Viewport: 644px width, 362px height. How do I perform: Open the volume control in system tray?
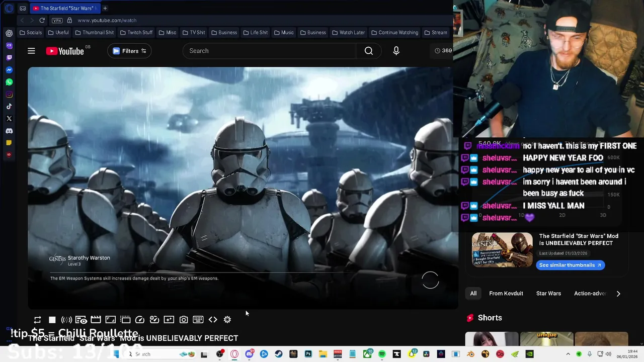[608, 354]
